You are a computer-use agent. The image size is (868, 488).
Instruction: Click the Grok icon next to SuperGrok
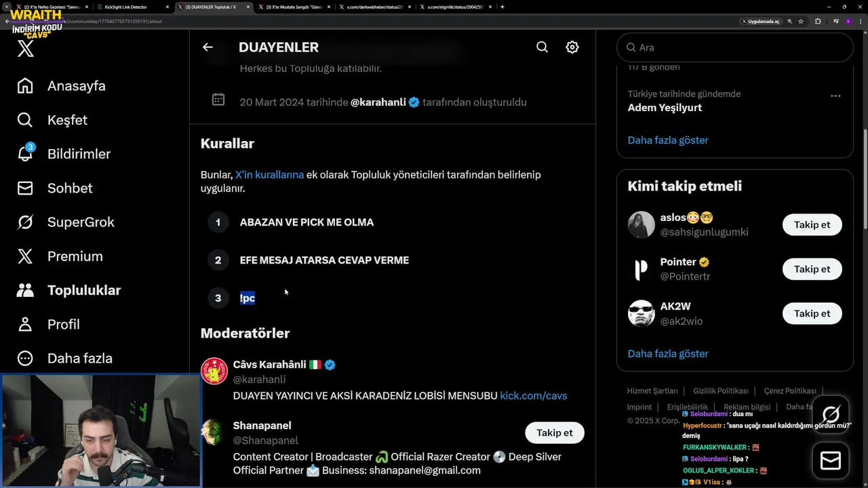pyautogui.click(x=25, y=222)
